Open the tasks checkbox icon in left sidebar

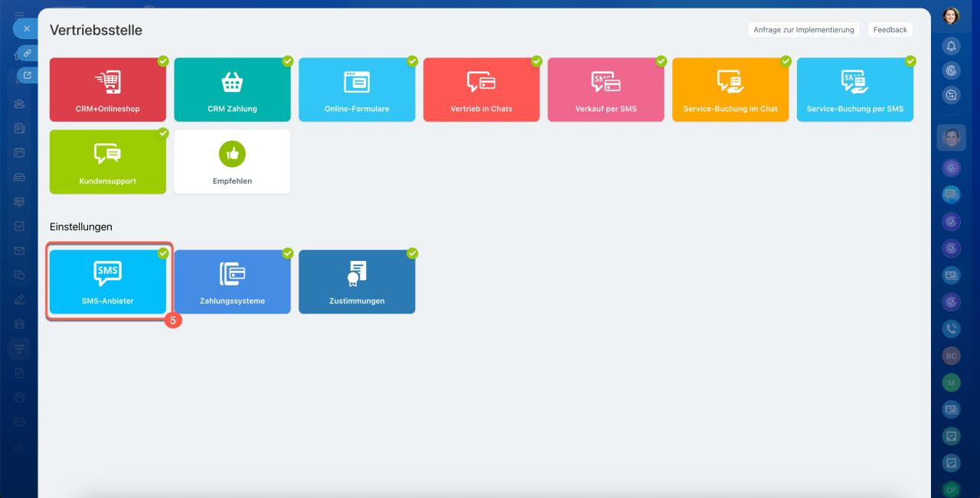click(x=19, y=226)
